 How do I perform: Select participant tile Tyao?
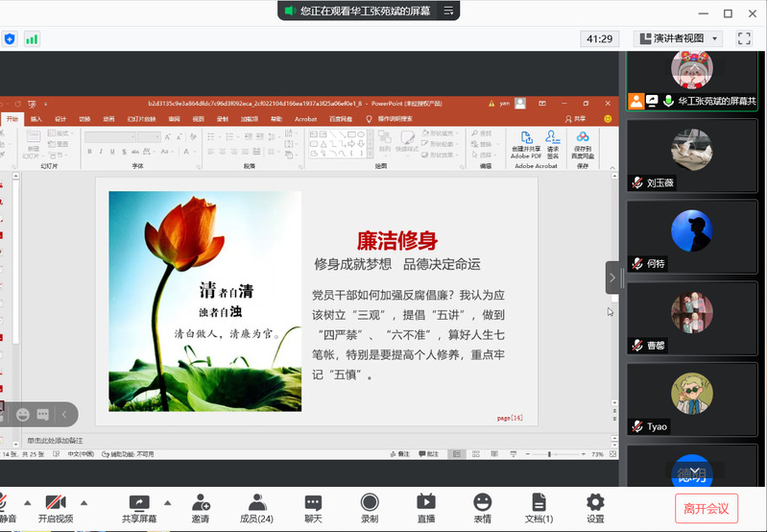(x=692, y=399)
